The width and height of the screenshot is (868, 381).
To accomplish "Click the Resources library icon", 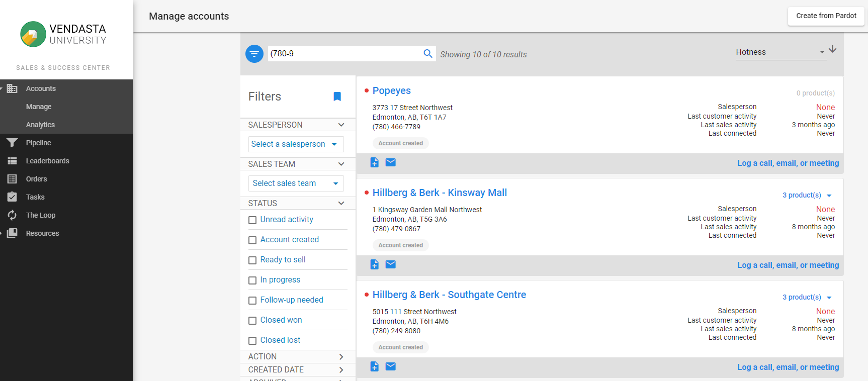I will tap(12, 233).
